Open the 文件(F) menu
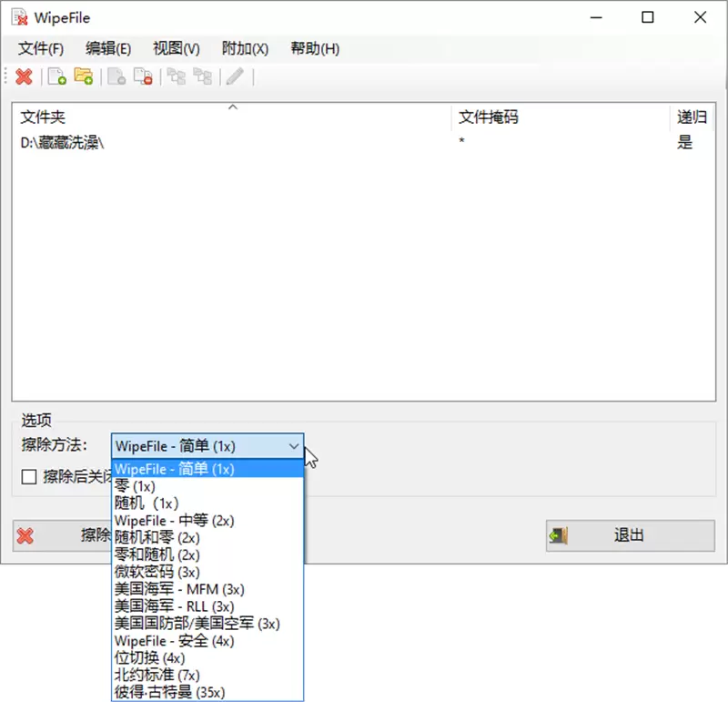Viewport: 728px width, 702px height. [41, 48]
